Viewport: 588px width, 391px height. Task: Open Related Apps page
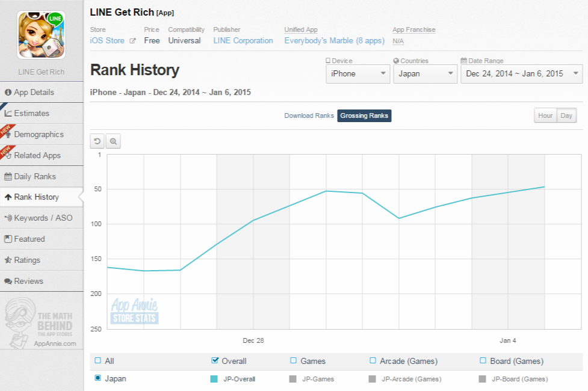(x=42, y=155)
